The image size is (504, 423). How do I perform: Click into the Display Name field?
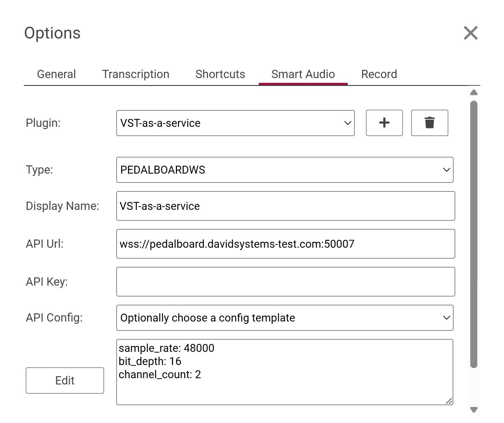point(285,206)
